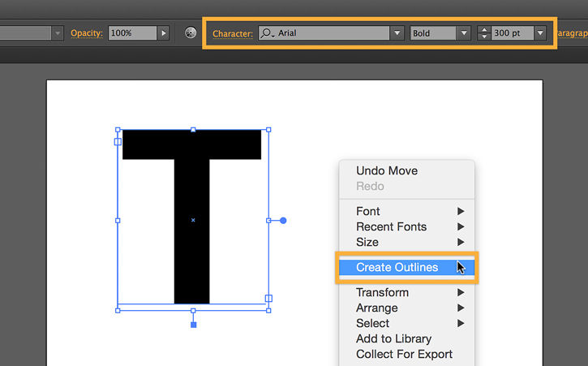Open the Paragraph panel link
This screenshot has height=366, width=588.
coord(572,33)
